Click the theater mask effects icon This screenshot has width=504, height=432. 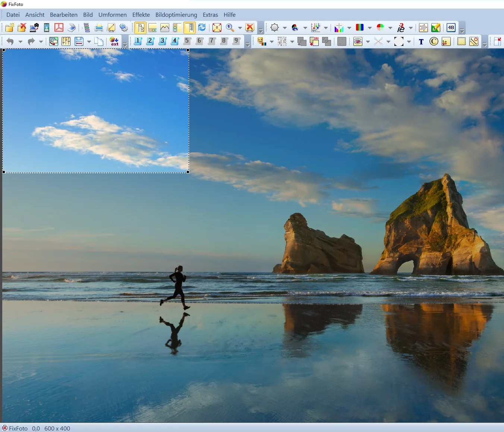point(262,41)
